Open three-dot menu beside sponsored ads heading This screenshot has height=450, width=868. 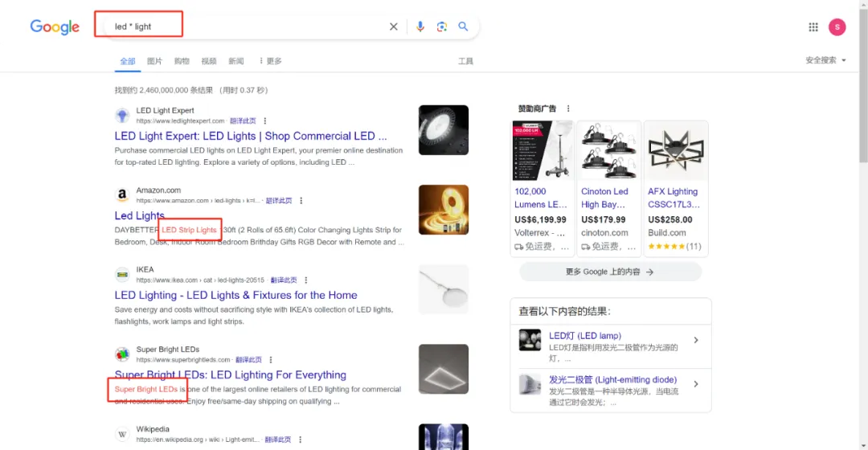568,108
